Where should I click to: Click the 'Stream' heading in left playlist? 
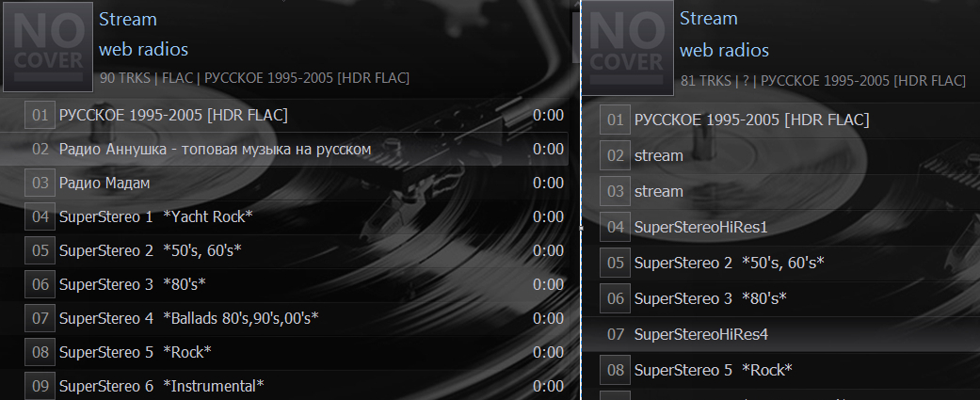[x=127, y=20]
